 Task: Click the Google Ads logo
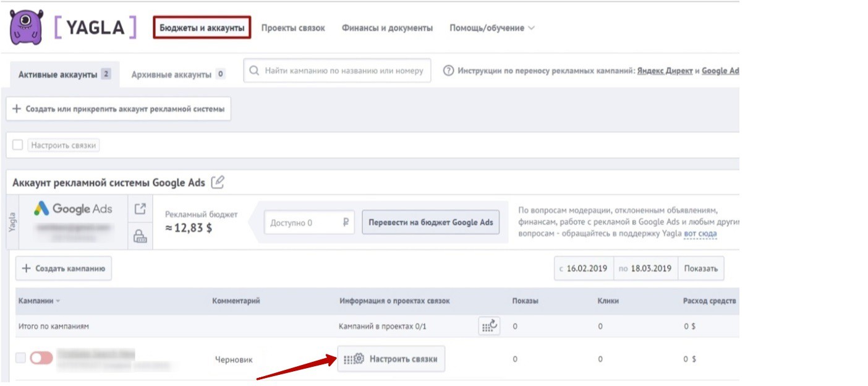coord(74,209)
